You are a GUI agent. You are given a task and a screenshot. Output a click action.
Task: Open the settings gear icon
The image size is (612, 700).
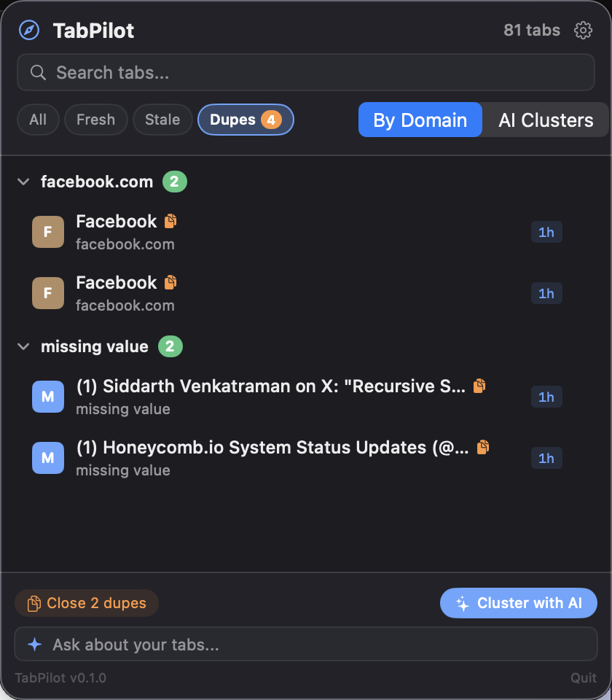(x=583, y=30)
